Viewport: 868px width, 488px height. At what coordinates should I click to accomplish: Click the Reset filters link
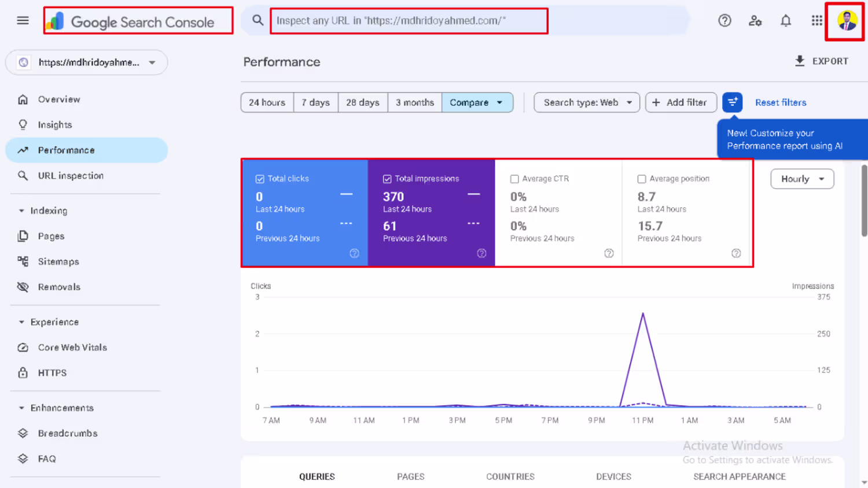[x=781, y=102]
